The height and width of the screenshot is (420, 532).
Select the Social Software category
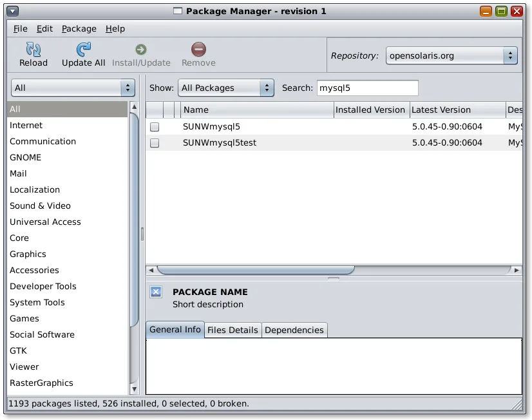pyautogui.click(x=67, y=335)
